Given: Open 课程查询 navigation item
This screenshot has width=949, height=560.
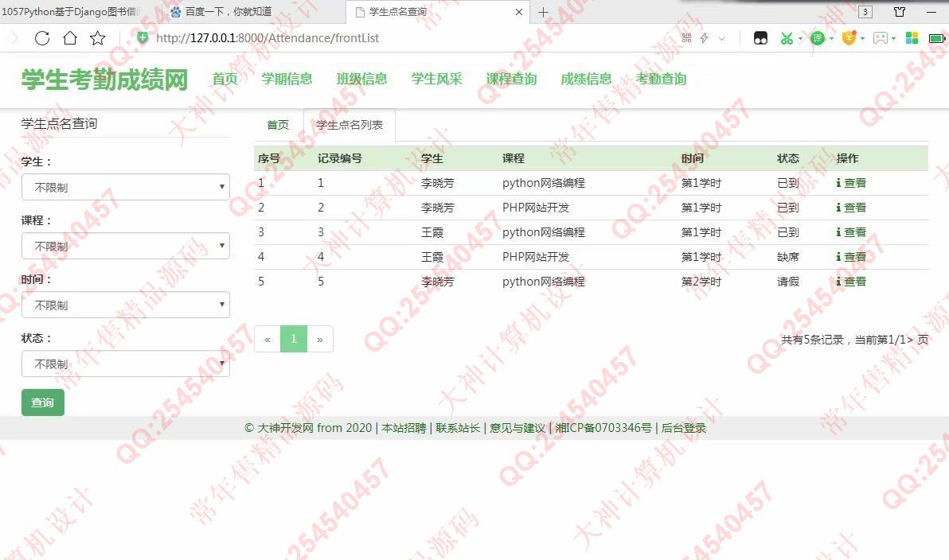Looking at the screenshot, I should pyautogui.click(x=511, y=80).
